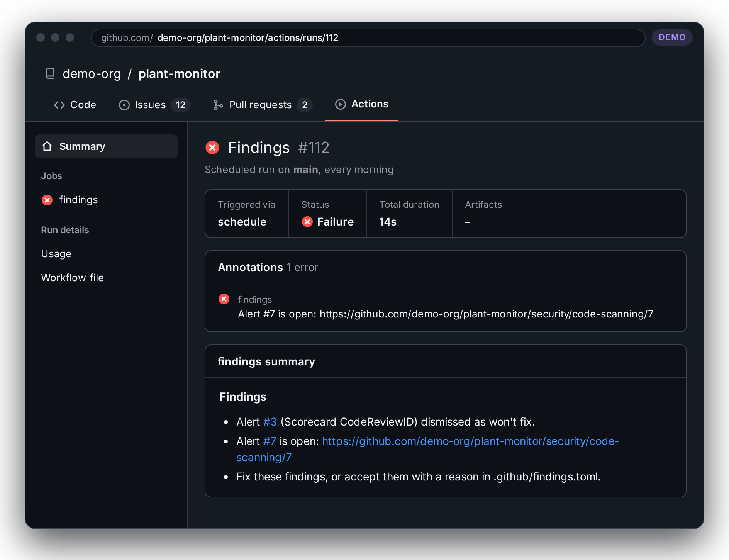Click the Issues count badge 12
Screen dimensions: 729x560
(181, 105)
